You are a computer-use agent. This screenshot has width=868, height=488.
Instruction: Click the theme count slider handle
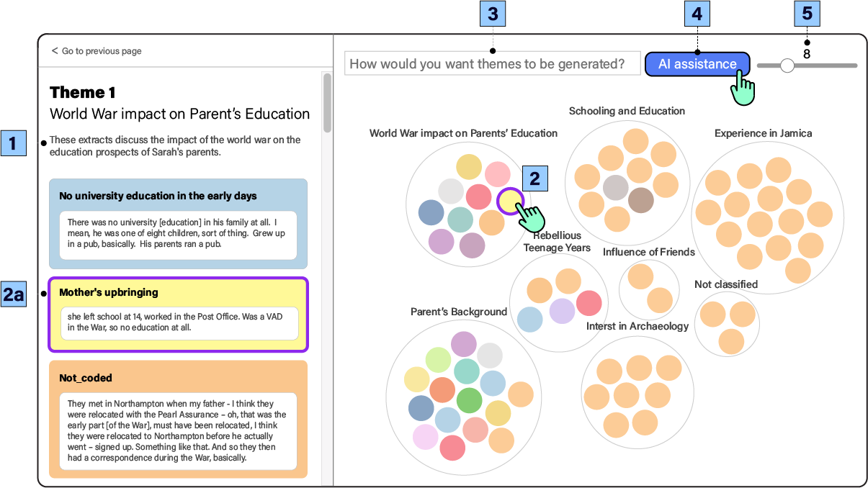coord(787,65)
